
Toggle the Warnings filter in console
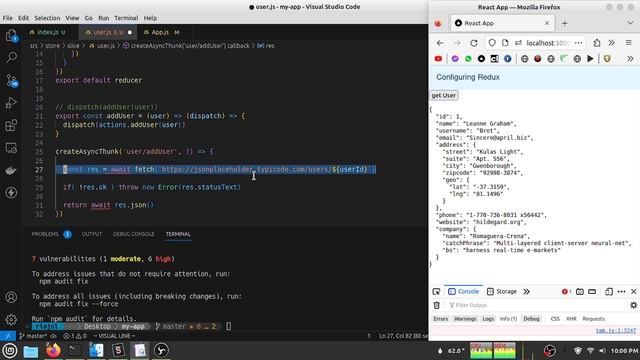pos(465,319)
